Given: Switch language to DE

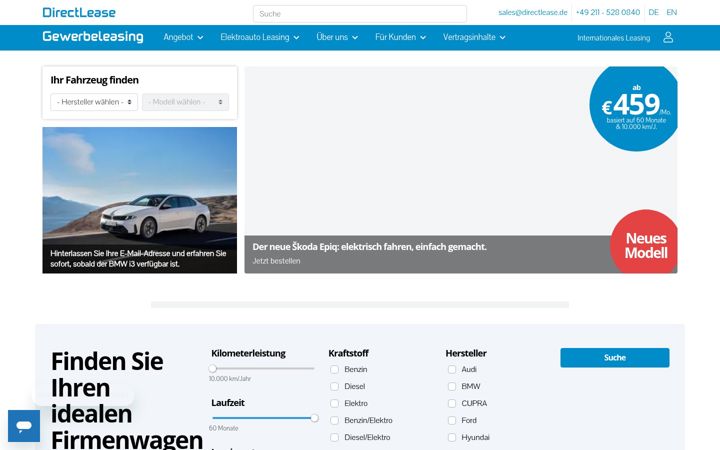Looking at the screenshot, I should tap(653, 12).
